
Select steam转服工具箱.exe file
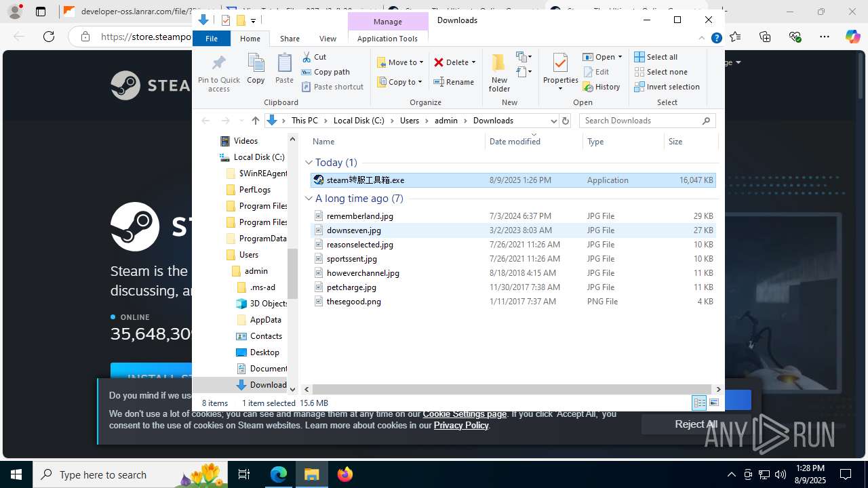point(513,180)
